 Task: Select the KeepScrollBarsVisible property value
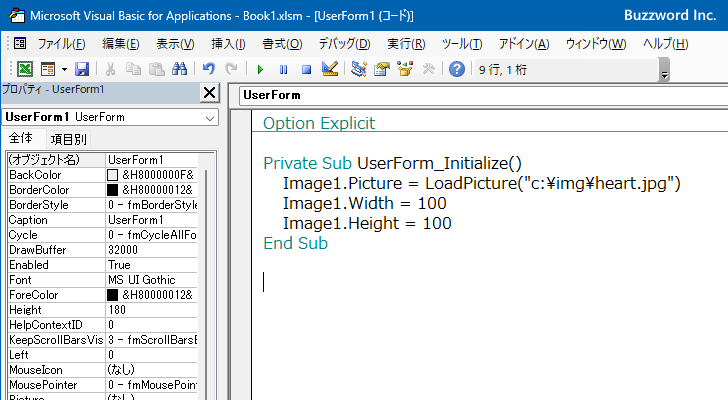[x=152, y=340]
